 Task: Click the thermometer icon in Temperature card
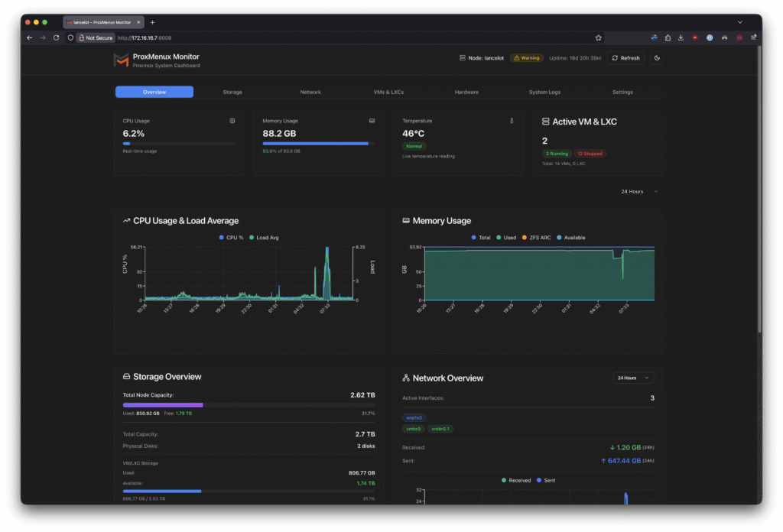[512, 121]
